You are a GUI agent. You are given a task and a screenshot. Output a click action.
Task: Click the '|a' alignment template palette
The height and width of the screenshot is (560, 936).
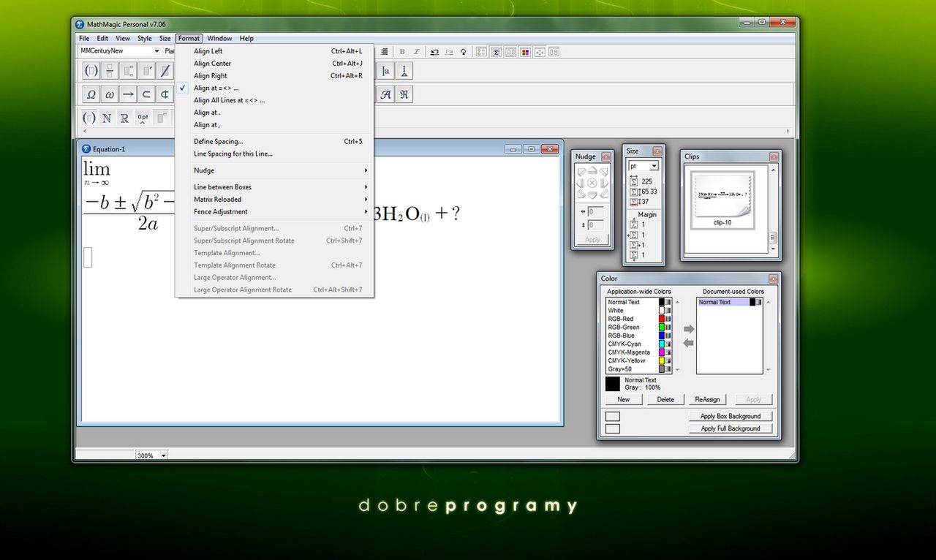(385, 71)
